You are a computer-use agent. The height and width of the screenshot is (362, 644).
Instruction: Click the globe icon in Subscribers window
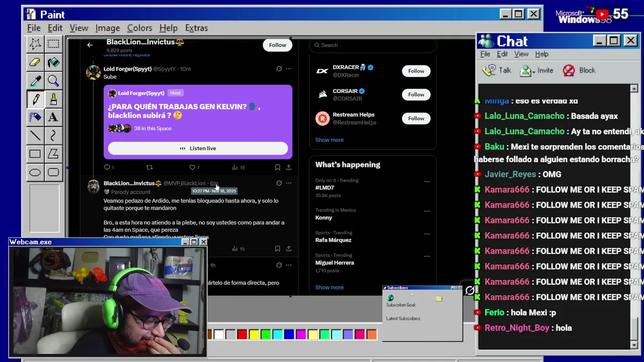[390, 298]
